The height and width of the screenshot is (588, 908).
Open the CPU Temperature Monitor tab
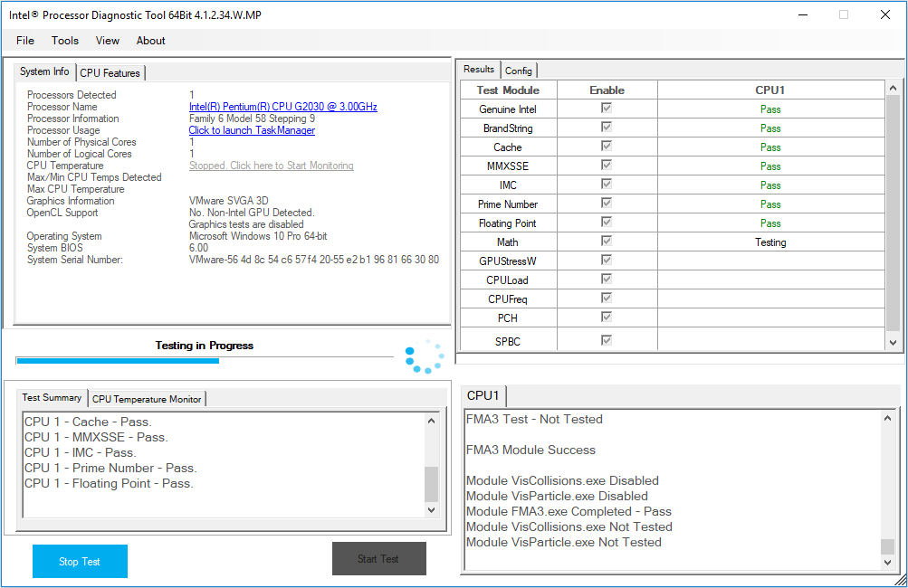147,399
